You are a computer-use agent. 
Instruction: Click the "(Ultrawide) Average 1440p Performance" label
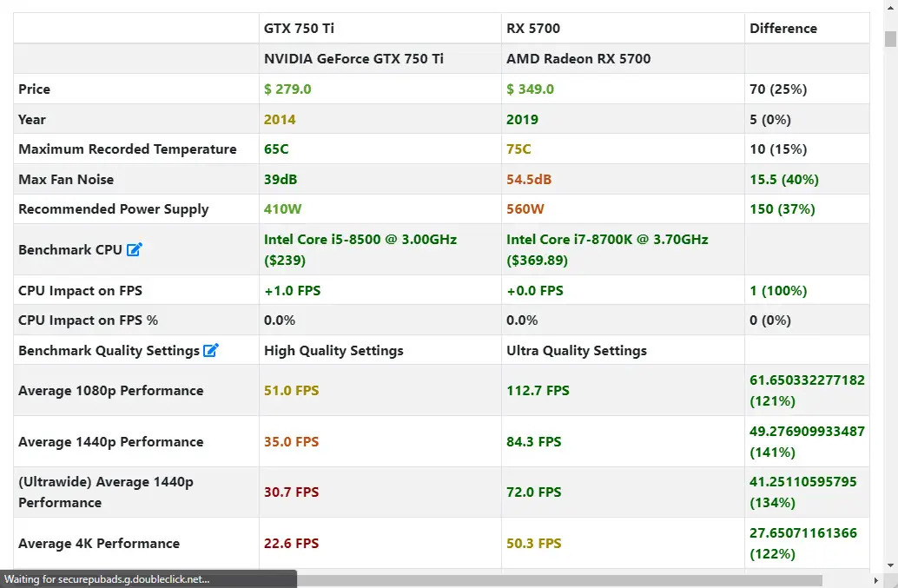(x=106, y=492)
